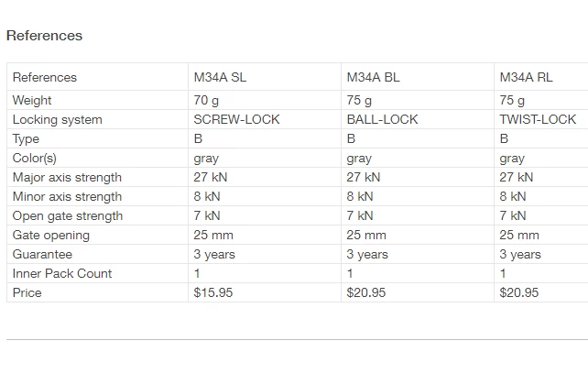Click the Minor axis strength row label
The width and height of the screenshot is (588, 385).
(x=67, y=196)
